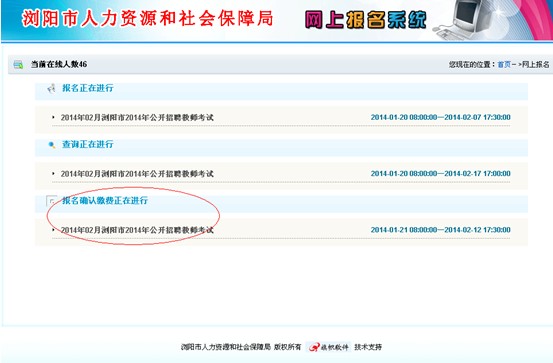553x363 pixels.
Task: Click the 当前在线人数46 text
Action: pos(59,64)
